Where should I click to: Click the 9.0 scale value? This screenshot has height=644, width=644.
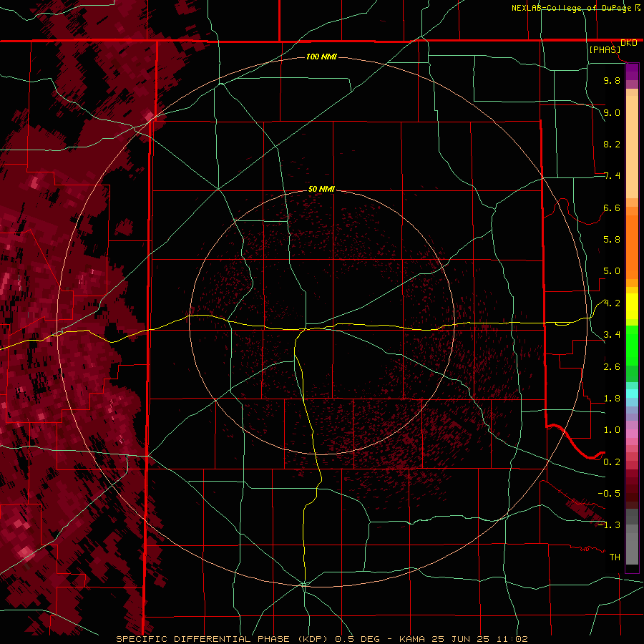pos(612,112)
